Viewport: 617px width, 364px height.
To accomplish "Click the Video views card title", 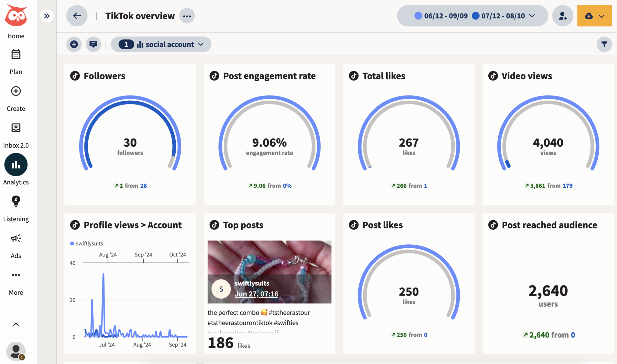I will click(527, 76).
